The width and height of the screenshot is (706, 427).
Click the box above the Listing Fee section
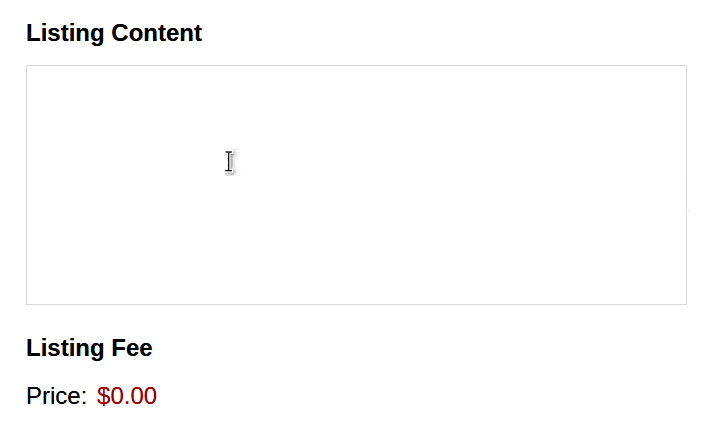tap(356, 185)
